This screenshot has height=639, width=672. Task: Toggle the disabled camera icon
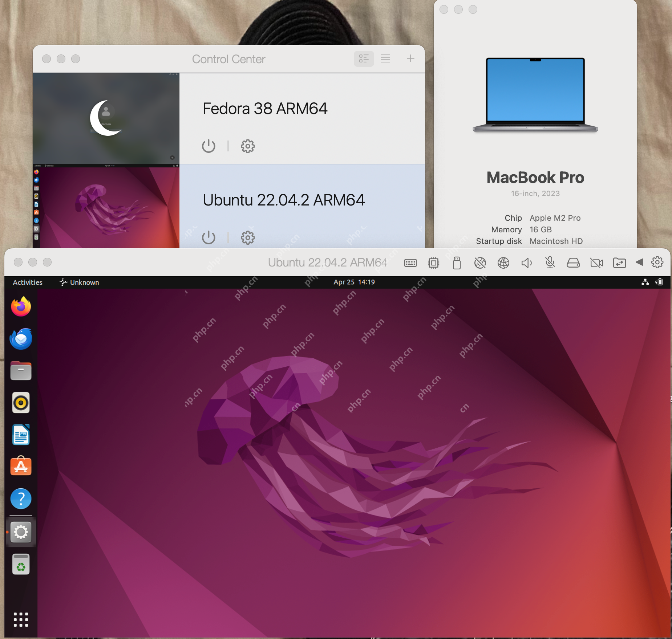point(597,262)
